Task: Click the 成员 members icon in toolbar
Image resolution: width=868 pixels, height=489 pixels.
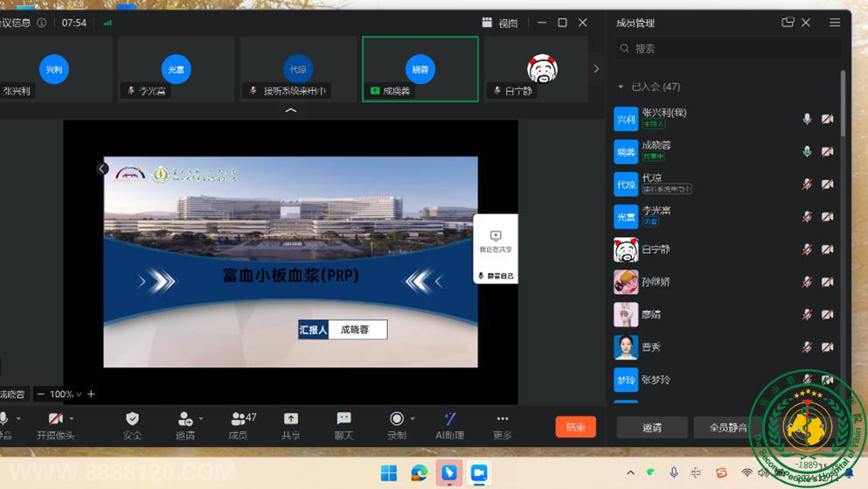Action: 239,420
